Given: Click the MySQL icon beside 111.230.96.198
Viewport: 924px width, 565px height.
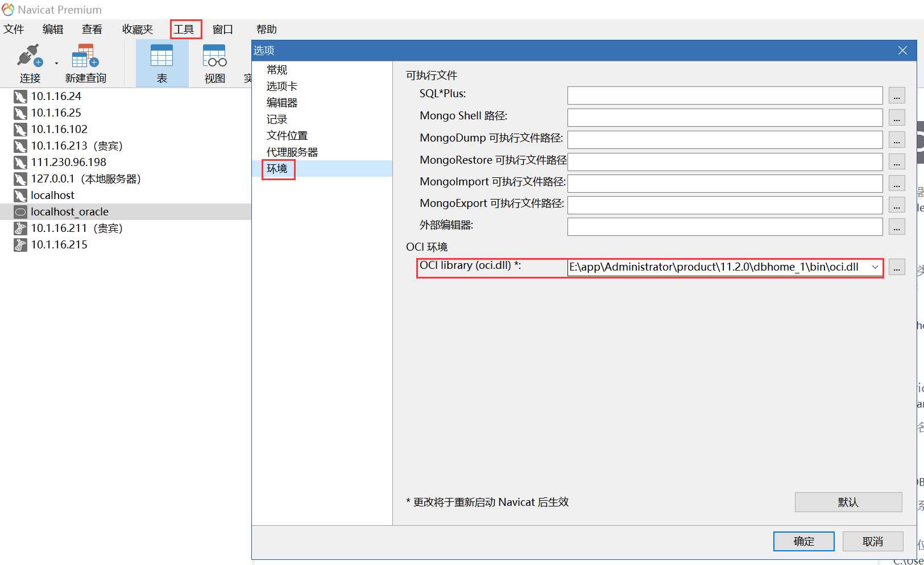Looking at the screenshot, I should coord(20,163).
